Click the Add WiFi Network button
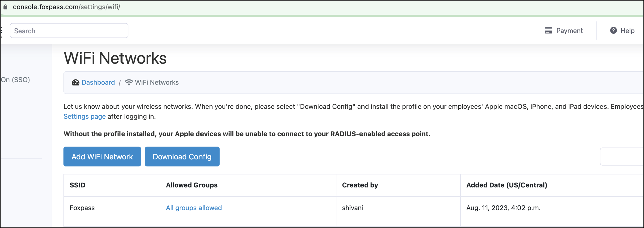Image resolution: width=644 pixels, height=228 pixels. (102, 157)
